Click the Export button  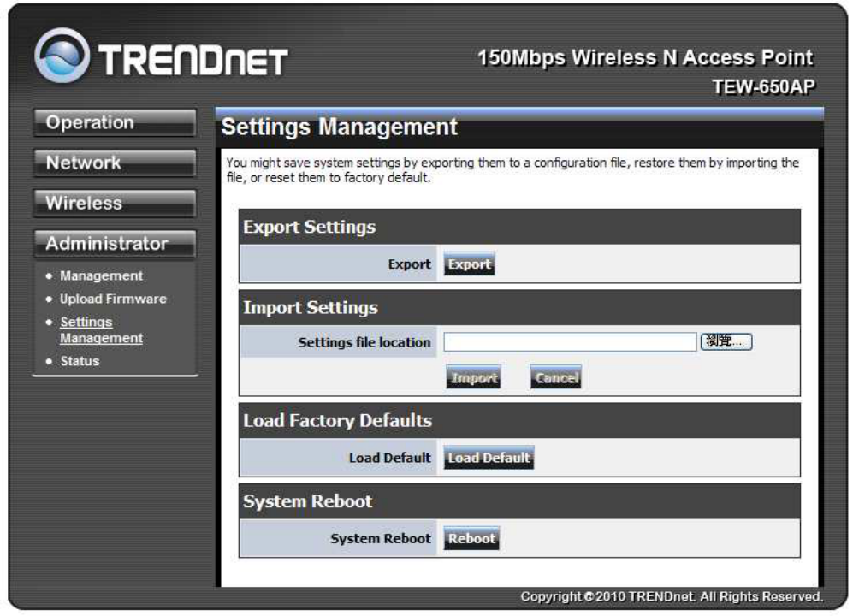click(x=469, y=264)
